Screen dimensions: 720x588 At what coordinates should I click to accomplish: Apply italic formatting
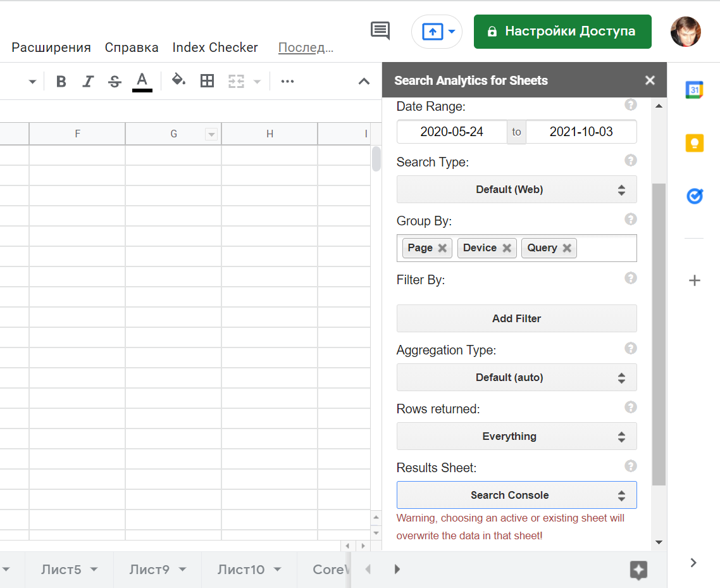(88, 82)
